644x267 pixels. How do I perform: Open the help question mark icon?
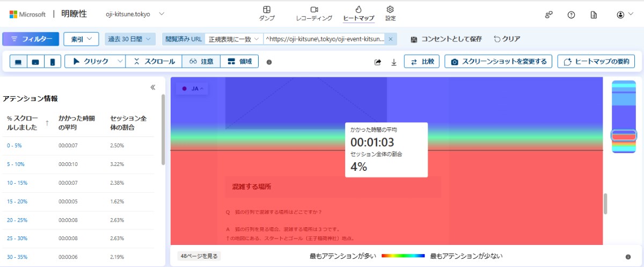coord(571,15)
